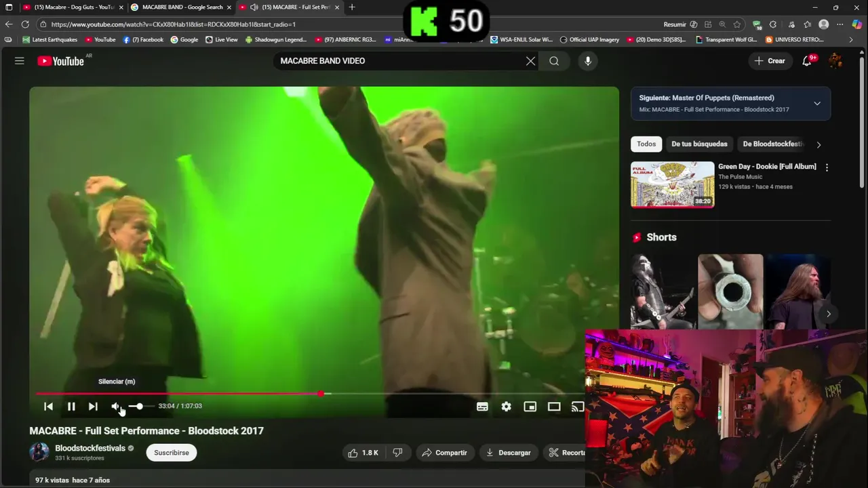The height and width of the screenshot is (488, 868).
Task: Open the browser profile avatar
Action: (x=824, y=24)
